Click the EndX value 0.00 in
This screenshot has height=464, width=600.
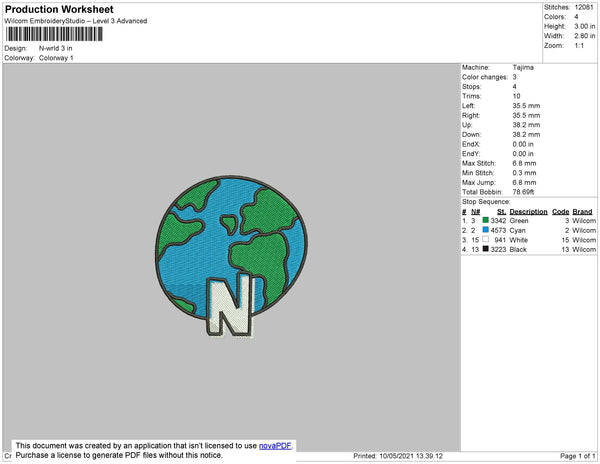pos(523,144)
